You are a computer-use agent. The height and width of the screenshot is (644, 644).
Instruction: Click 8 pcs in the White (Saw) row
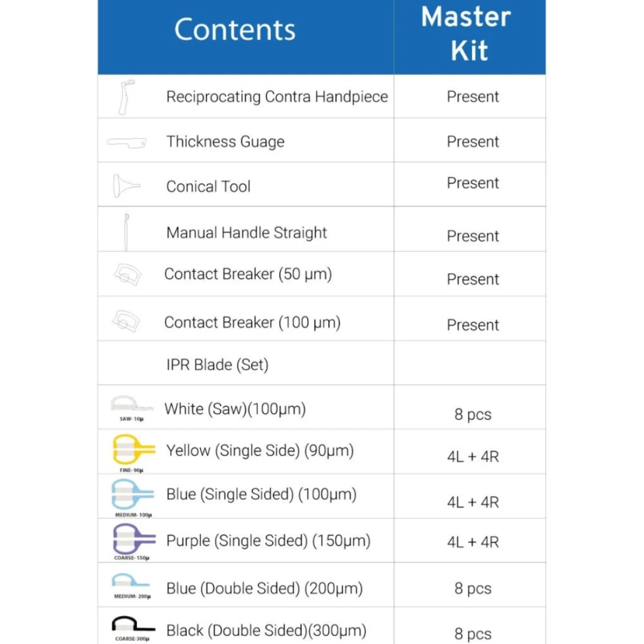point(472,414)
